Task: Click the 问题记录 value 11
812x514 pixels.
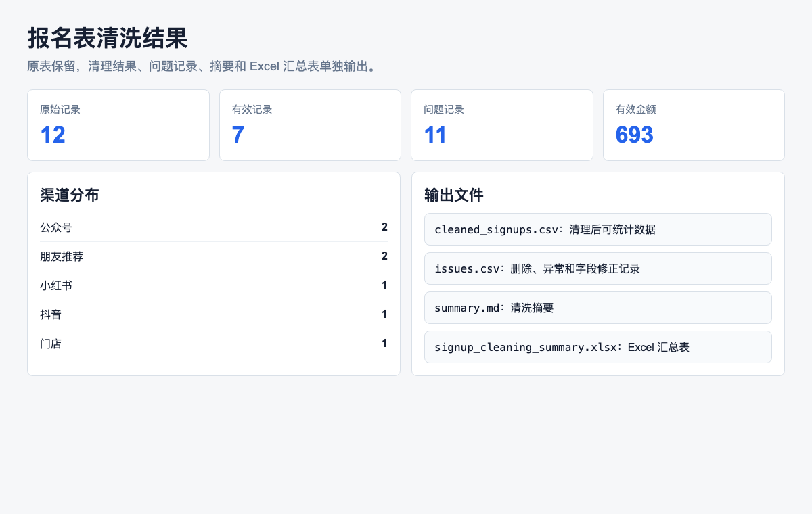Action: tap(436, 135)
